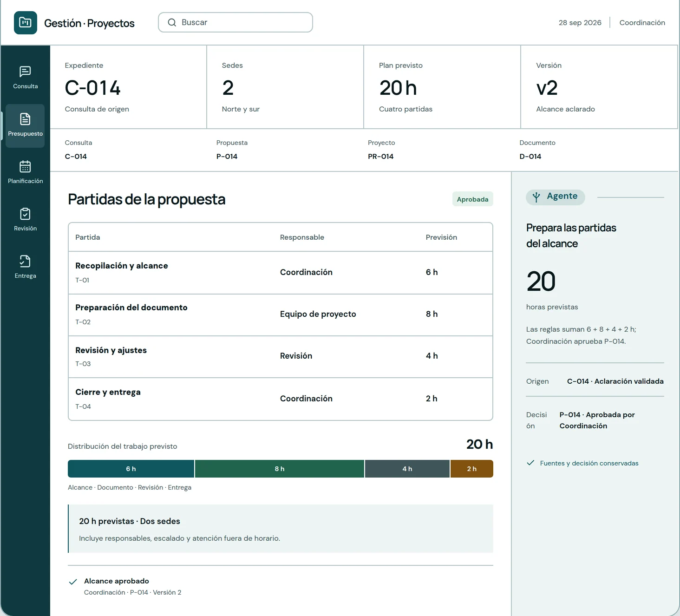
Task: Select the 2 h brown bar segment
Action: point(472,469)
